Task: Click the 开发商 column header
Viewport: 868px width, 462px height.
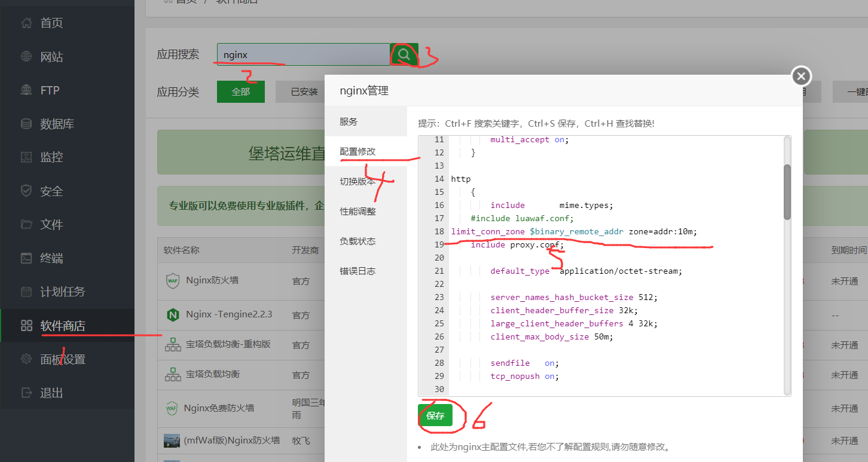Action: click(x=305, y=250)
